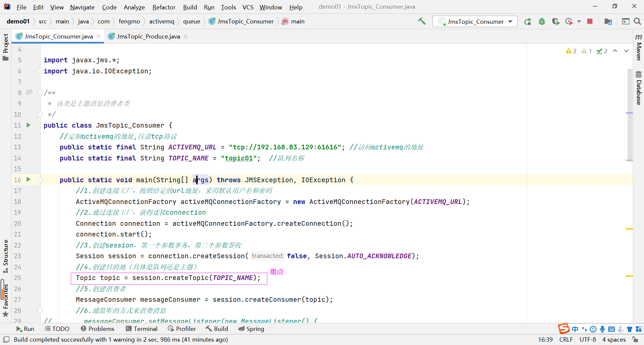Open the Build tool window
The image size is (644, 345).
pos(217,329)
